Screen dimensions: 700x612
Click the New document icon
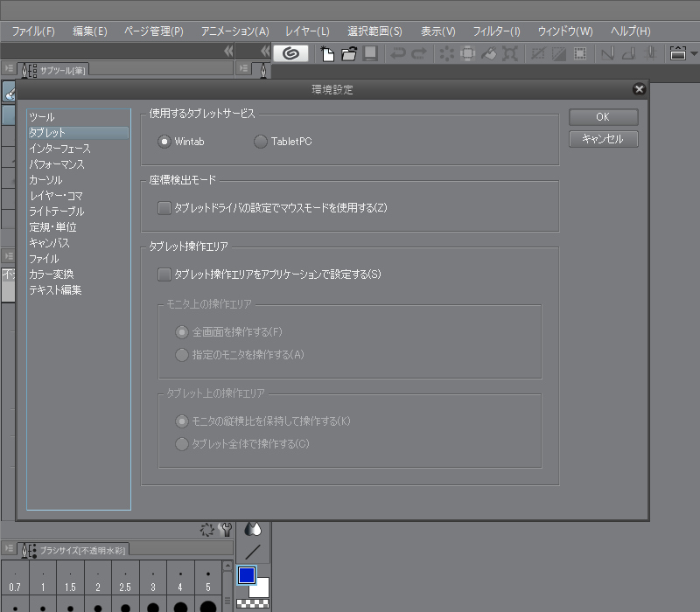[328, 53]
